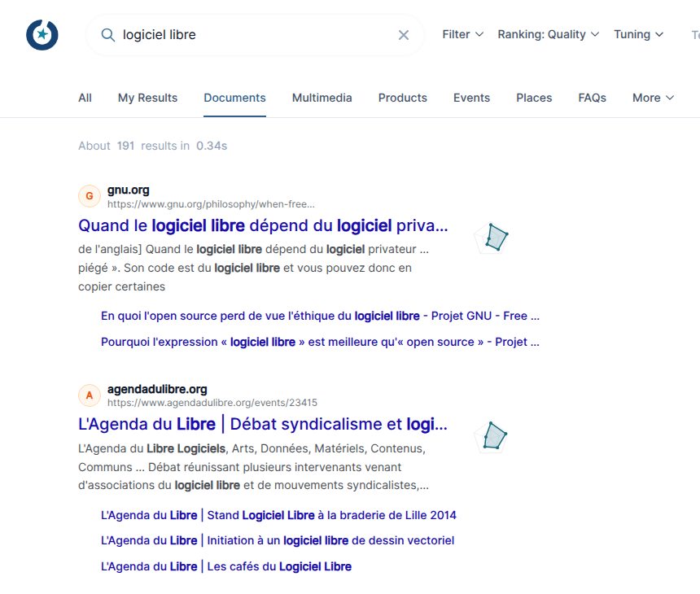700x594 pixels.
Task: Open Pourquoi l'expression logiciel libre link
Action: (x=320, y=342)
